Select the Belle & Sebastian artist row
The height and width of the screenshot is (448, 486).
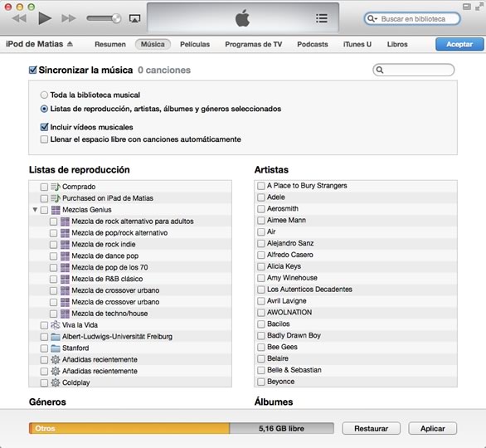356,370
